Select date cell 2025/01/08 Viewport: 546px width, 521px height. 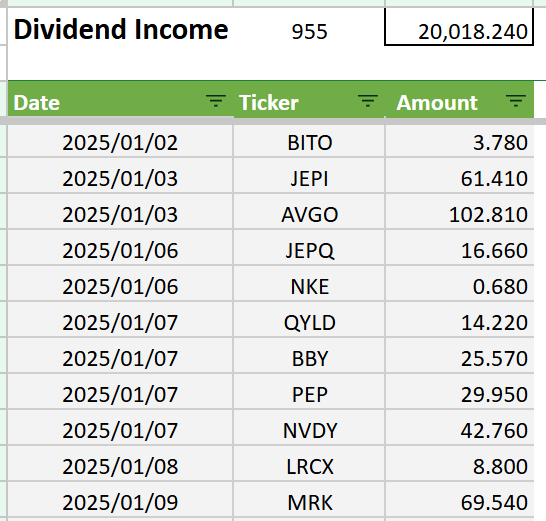[x=120, y=463]
